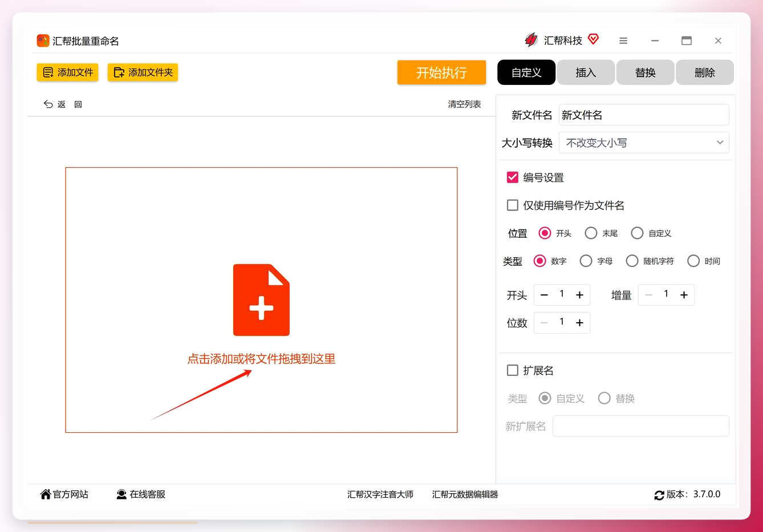
Task: Switch to the 删除 tab
Action: (705, 72)
